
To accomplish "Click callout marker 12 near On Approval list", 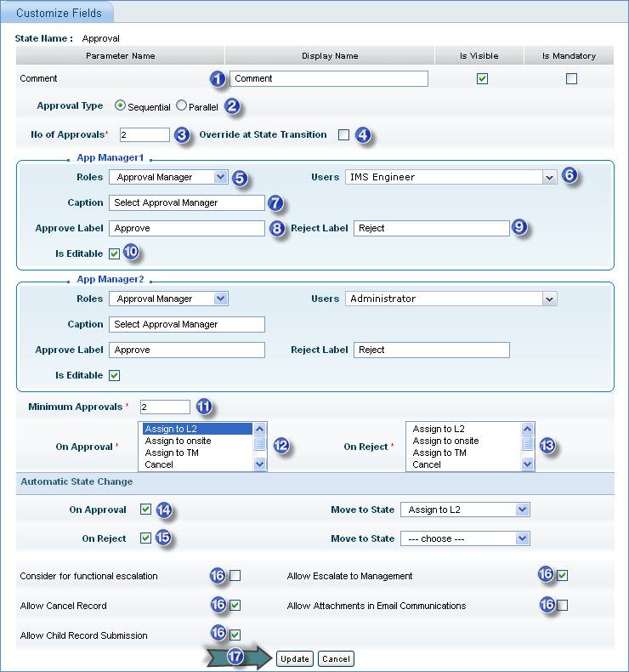I will (281, 446).
